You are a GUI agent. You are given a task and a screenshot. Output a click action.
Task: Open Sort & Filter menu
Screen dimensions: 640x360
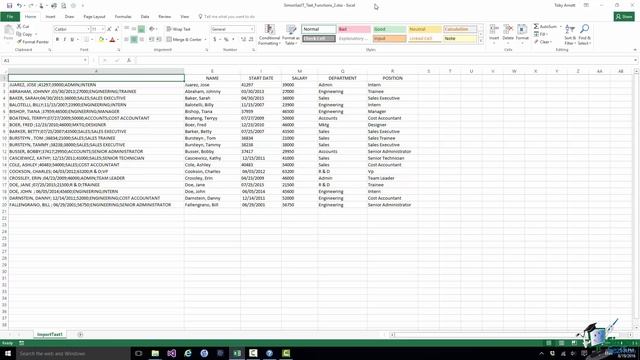(x=570, y=34)
